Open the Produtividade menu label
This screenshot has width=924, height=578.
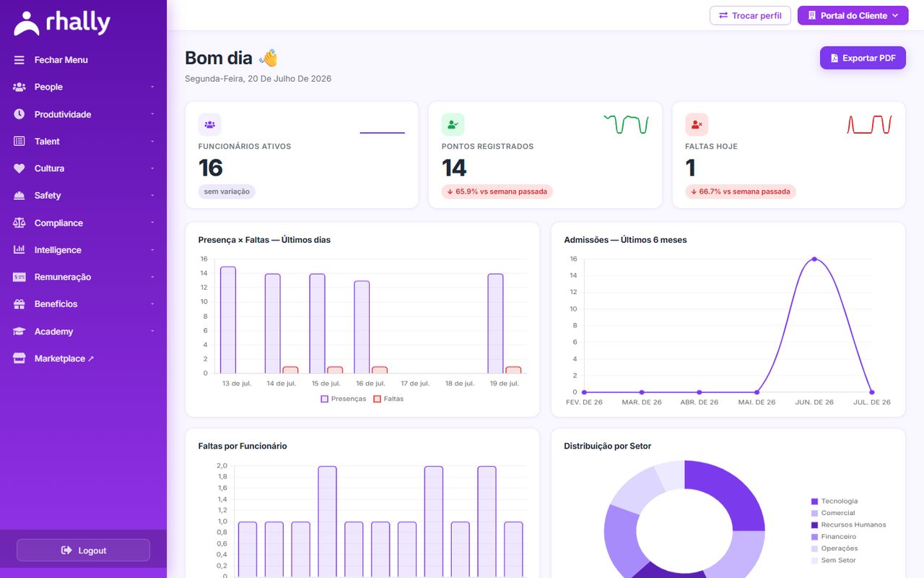point(63,114)
